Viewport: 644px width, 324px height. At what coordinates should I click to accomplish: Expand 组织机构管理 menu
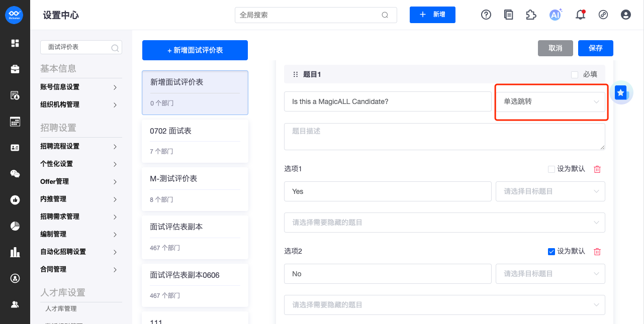tap(81, 104)
